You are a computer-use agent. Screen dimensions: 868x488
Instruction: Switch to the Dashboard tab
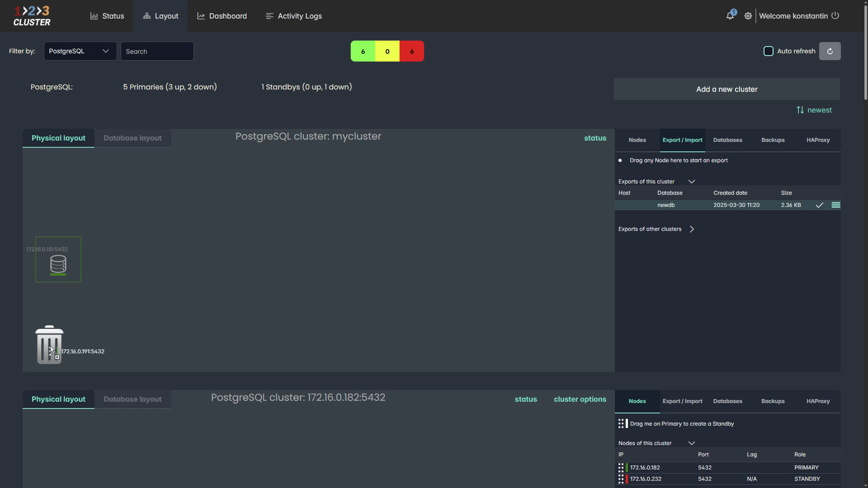click(222, 16)
